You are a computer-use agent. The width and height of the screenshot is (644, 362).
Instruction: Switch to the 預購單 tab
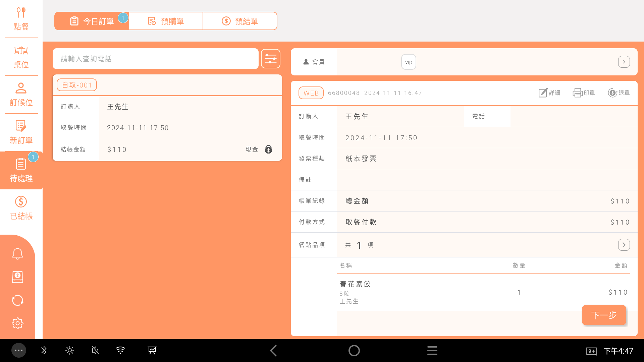[166, 21]
